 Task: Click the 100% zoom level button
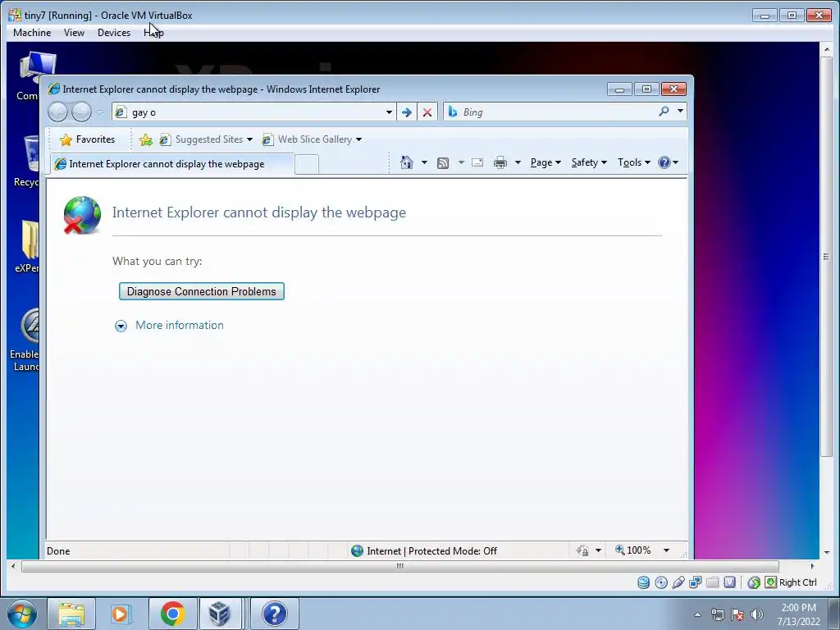click(x=633, y=550)
